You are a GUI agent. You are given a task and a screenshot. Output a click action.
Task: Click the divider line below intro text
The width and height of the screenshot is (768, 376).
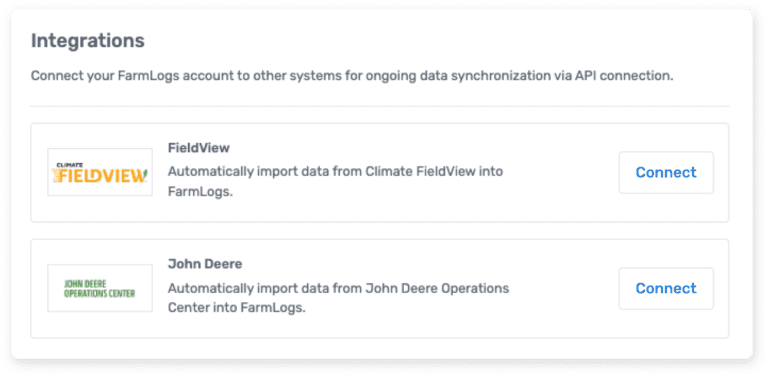pos(380,106)
